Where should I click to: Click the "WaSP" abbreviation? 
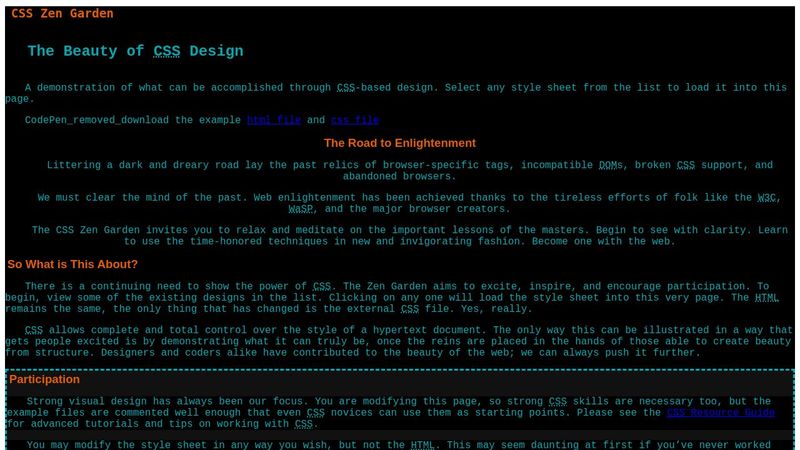click(x=301, y=209)
